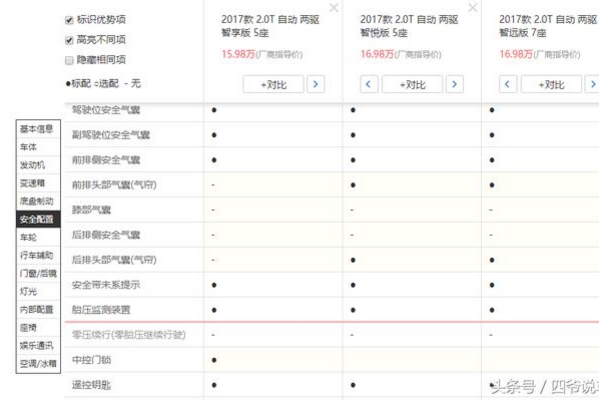Click the 2017款 2.0T 智享版 5座 title
Image resolution: width=599 pixels, height=400 pixels.
[270, 26]
